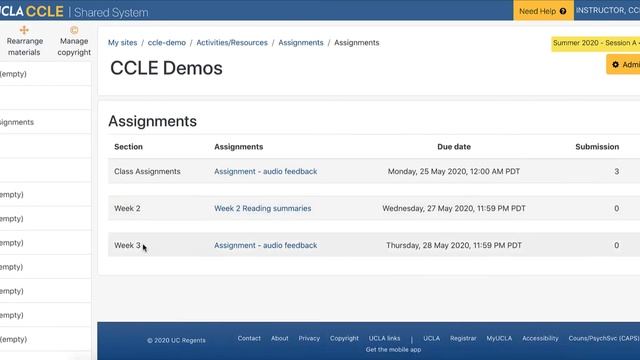Open Week 2 Reading summaries assignment
This screenshot has height=360, width=640.
tap(262, 208)
